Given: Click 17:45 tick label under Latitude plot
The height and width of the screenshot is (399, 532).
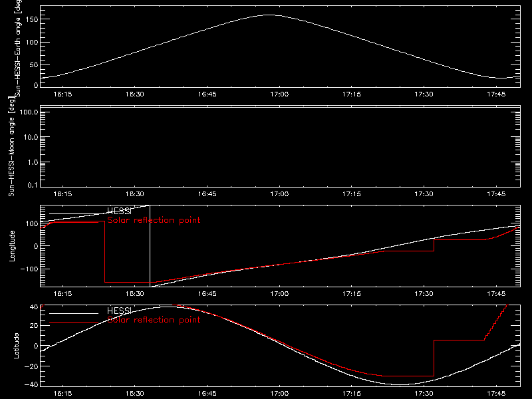Looking at the screenshot, I should coord(496,394).
